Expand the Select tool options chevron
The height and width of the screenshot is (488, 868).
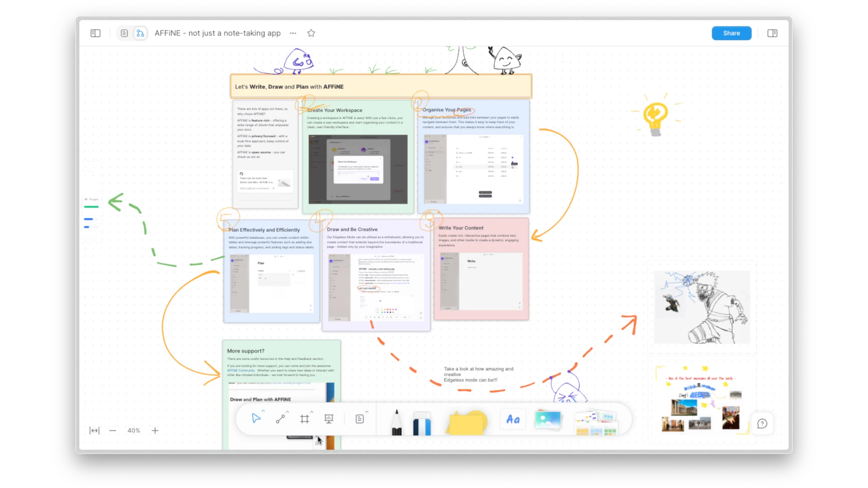263,412
